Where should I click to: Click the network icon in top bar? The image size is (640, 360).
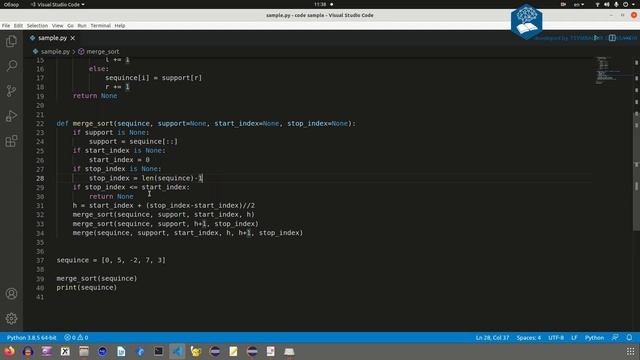598,4
